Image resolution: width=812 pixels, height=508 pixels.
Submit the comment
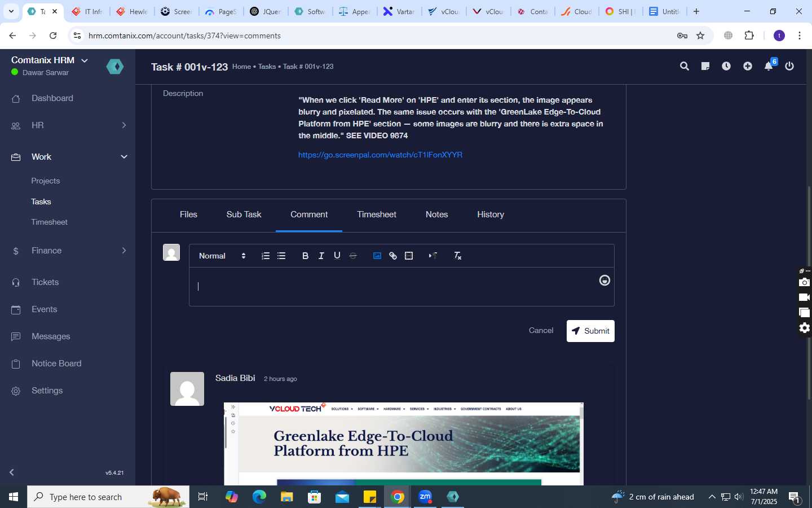(x=590, y=331)
